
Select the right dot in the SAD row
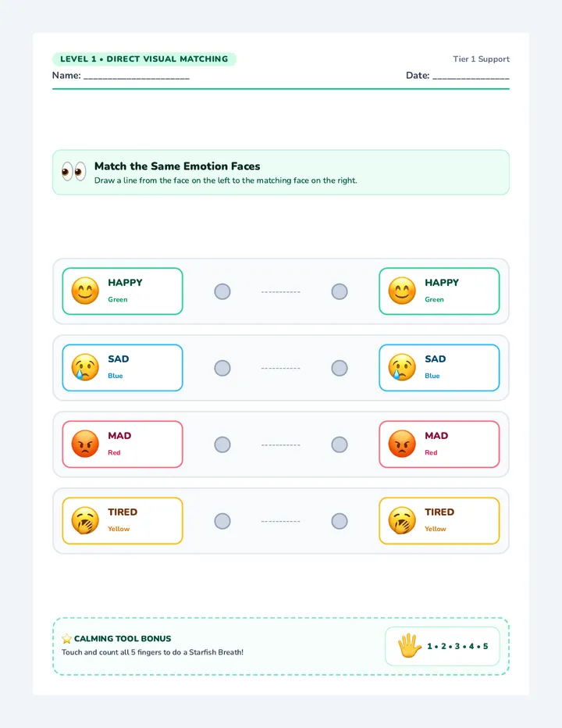click(340, 368)
